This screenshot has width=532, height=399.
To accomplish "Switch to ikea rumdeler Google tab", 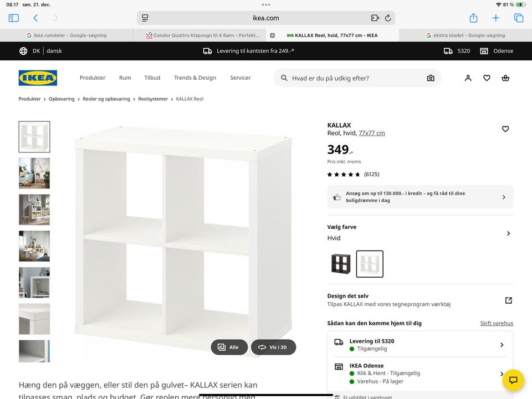I will (x=66, y=35).
